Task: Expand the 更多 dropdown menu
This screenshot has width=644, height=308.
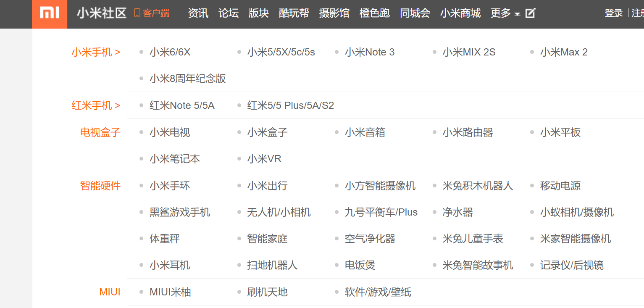Action: coord(505,13)
